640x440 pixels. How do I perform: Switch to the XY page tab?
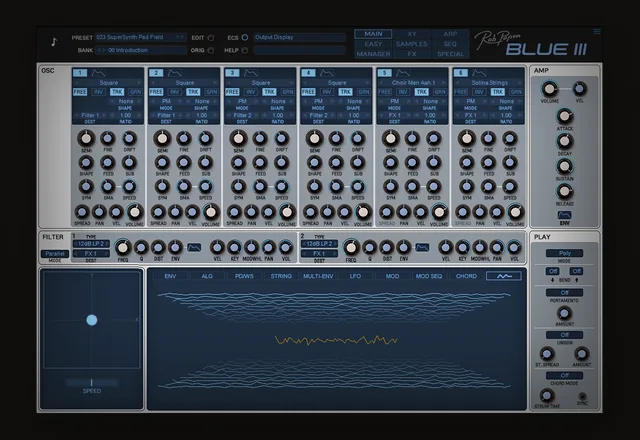coord(411,34)
